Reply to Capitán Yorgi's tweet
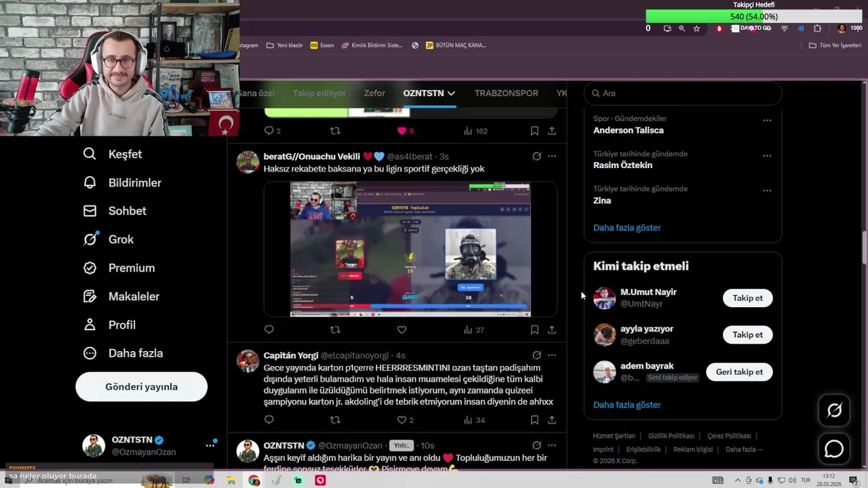 click(269, 420)
